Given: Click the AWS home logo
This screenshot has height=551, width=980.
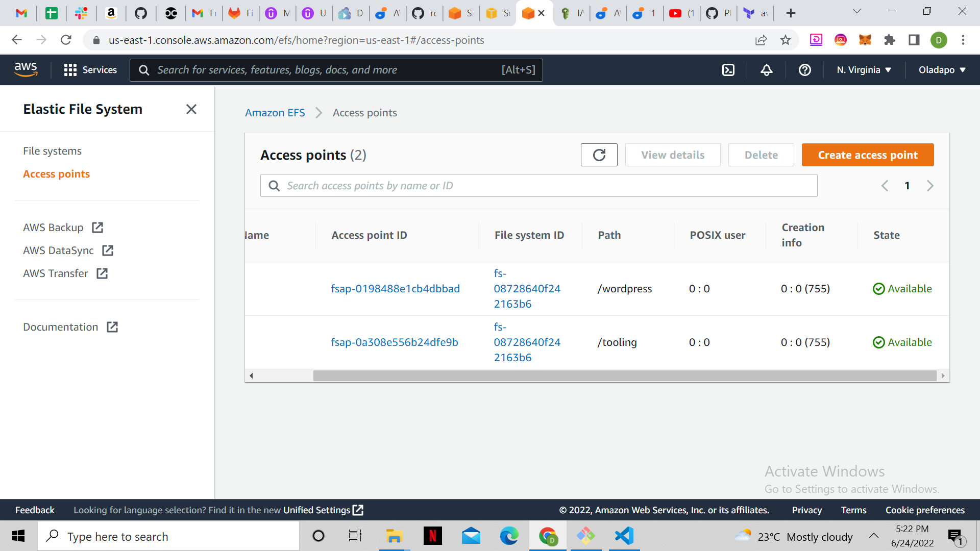Looking at the screenshot, I should tap(26, 69).
